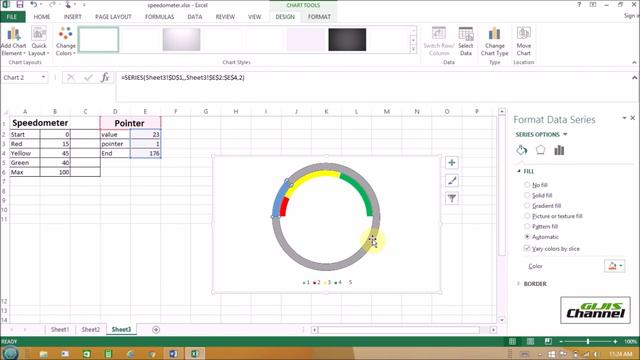
Task: Select Fill & Line paint bucket icon
Action: [x=522, y=150]
